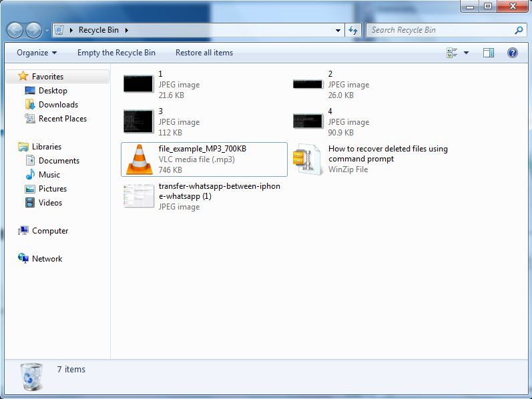Click VLC media file (.mp3) type label
Image resolution: width=532 pixels, height=399 pixels.
click(x=196, y=159)
